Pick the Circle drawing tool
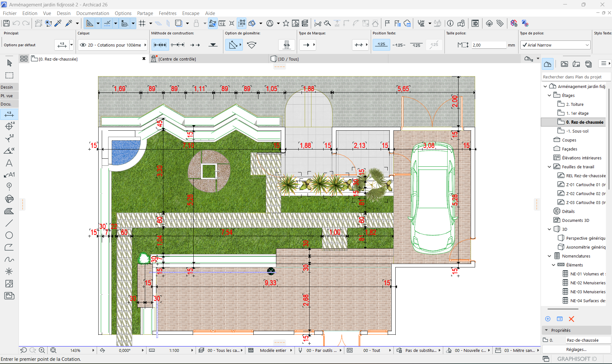The height and width of the screenshot is (364, 612). (x=9, y=235)
